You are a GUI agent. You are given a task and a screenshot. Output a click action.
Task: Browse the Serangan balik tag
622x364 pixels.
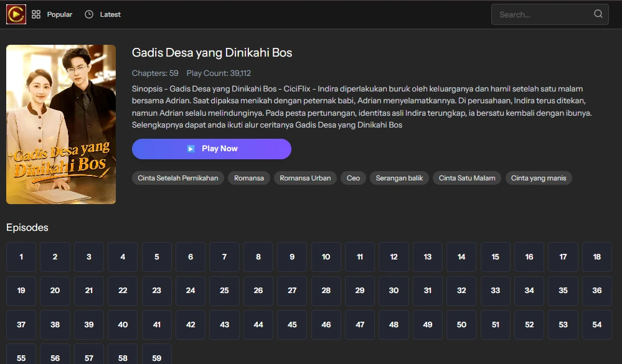(399, 177)
